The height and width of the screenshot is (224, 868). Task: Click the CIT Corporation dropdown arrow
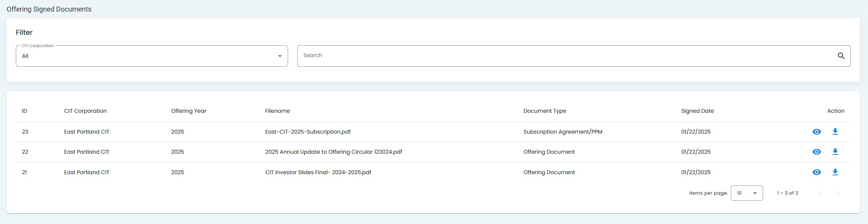point(280,56)
